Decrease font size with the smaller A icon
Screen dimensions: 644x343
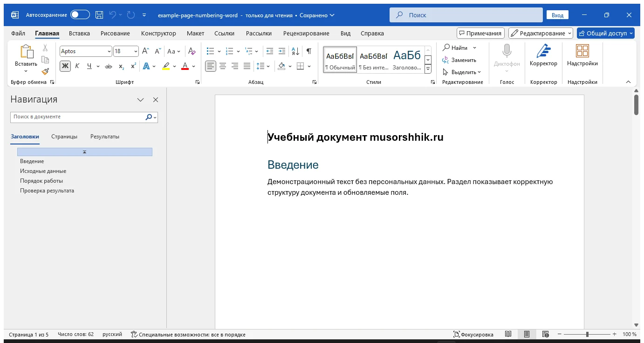pyautogui.click(x=158, y=51)
